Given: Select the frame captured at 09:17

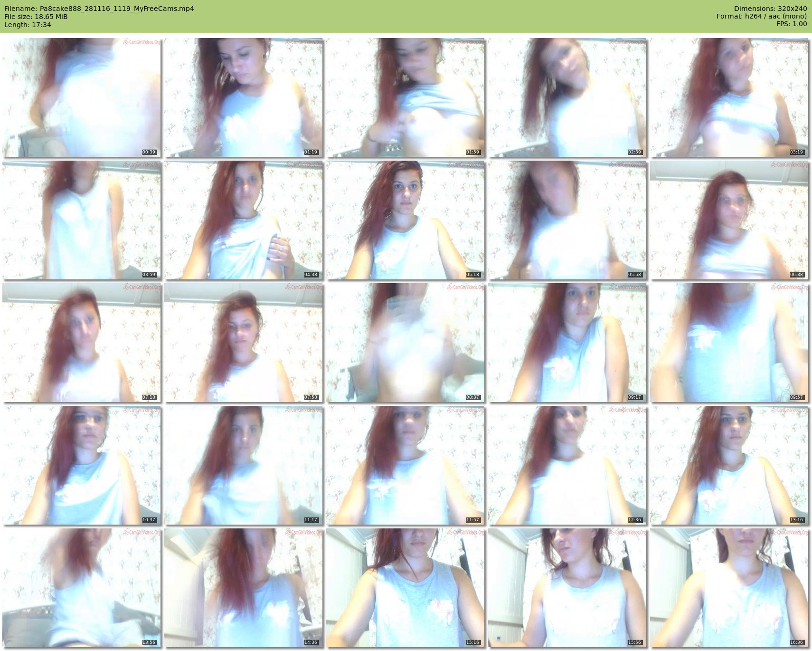Looking at the screenshot, I should pyautogui.click(x=567, y=343).
